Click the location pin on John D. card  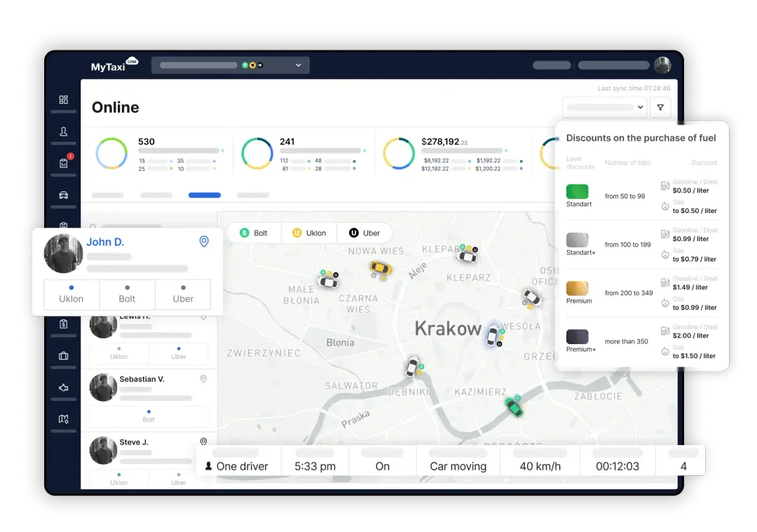[x=203, y=241]
